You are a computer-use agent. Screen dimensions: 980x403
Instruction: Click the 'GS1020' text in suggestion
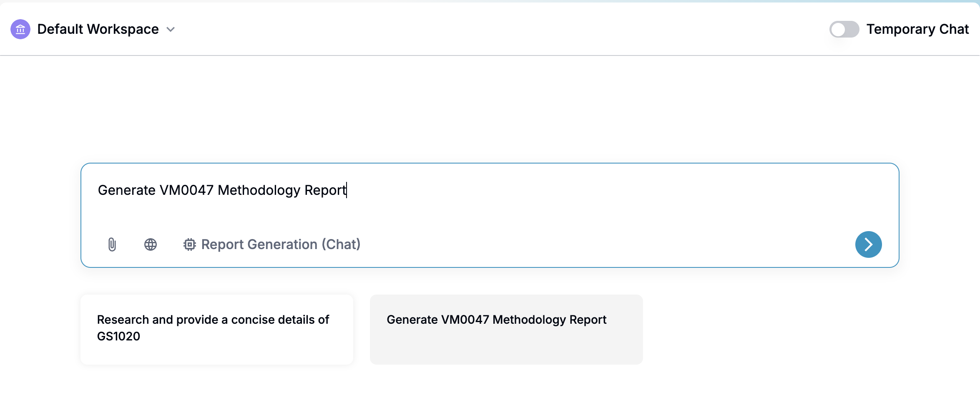pyautogui.click(x=118, y=336)
